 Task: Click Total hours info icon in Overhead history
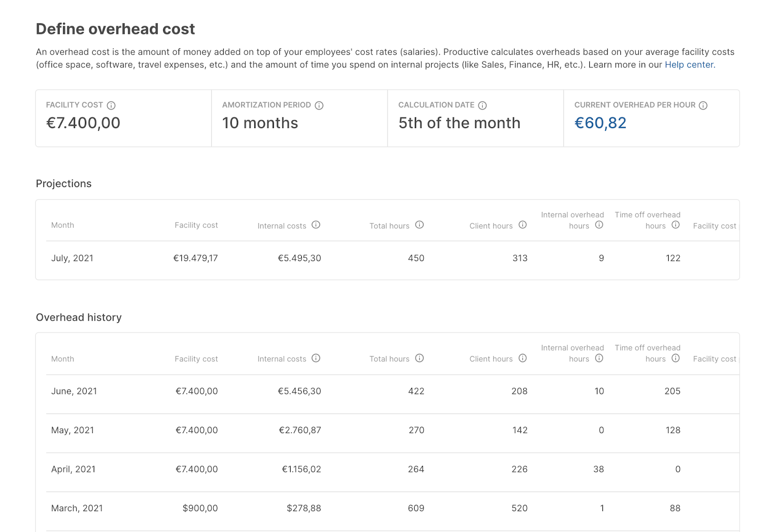click(420, 358)
